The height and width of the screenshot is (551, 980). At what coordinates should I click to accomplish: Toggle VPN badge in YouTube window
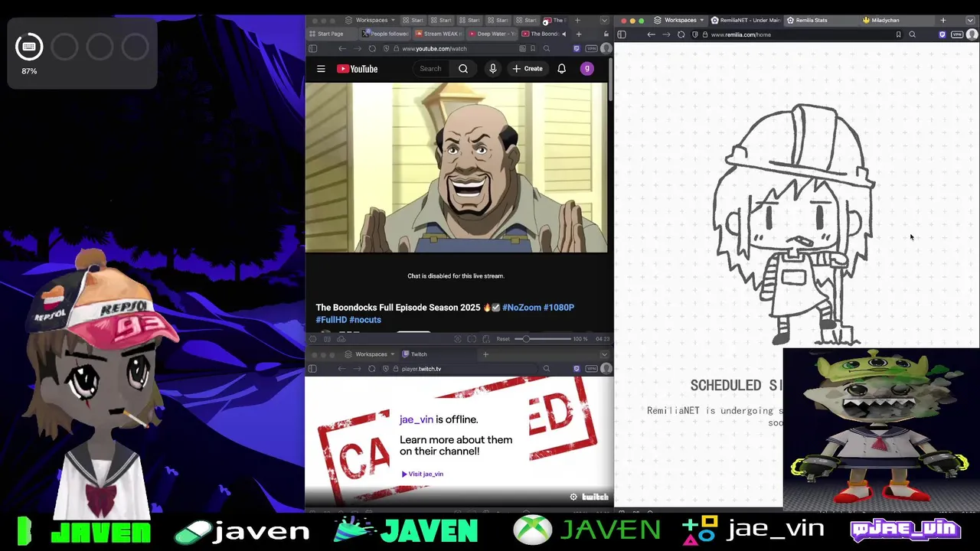coord(591,49)
